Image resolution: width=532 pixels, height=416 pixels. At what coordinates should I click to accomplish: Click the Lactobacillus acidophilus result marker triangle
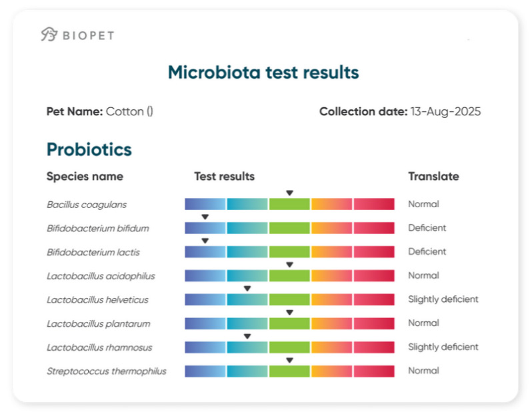pos(289,265)
